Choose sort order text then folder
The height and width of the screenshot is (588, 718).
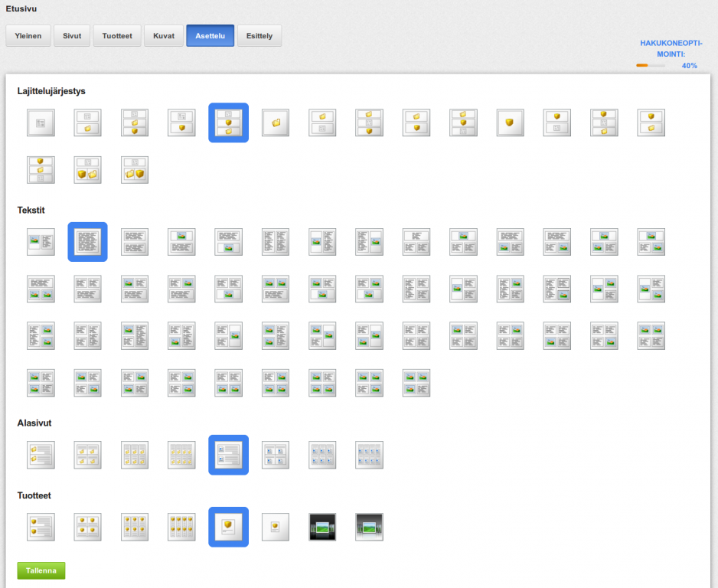pyautogui.click(x=87, y=122)
